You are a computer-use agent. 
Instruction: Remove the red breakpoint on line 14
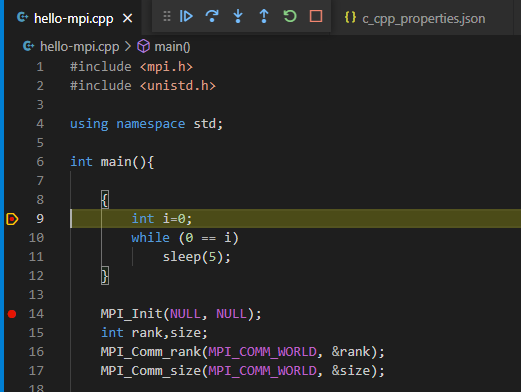click(12, 314)
